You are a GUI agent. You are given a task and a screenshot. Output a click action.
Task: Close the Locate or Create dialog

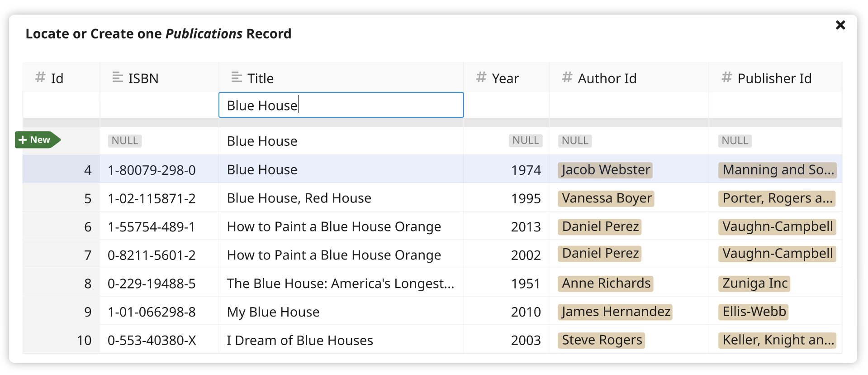click(x=840, y=25)
